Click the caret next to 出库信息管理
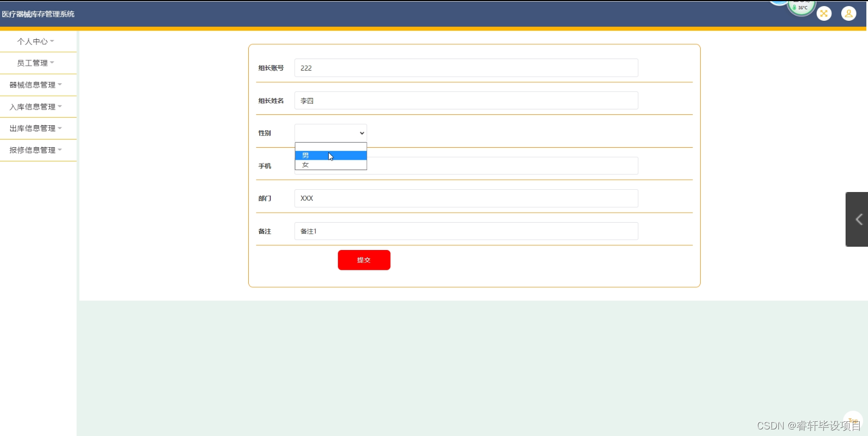 60,128
